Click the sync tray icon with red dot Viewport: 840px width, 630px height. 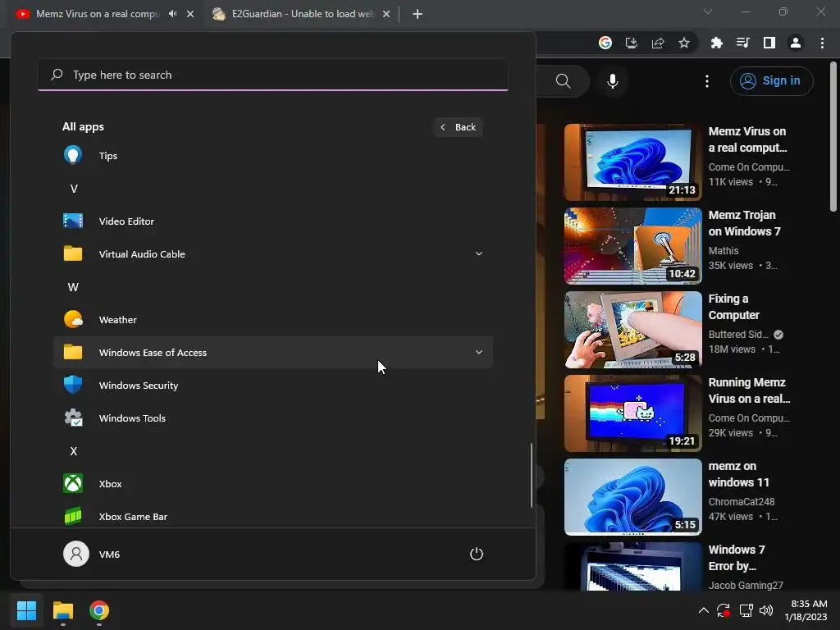click(x=724, y=610)
